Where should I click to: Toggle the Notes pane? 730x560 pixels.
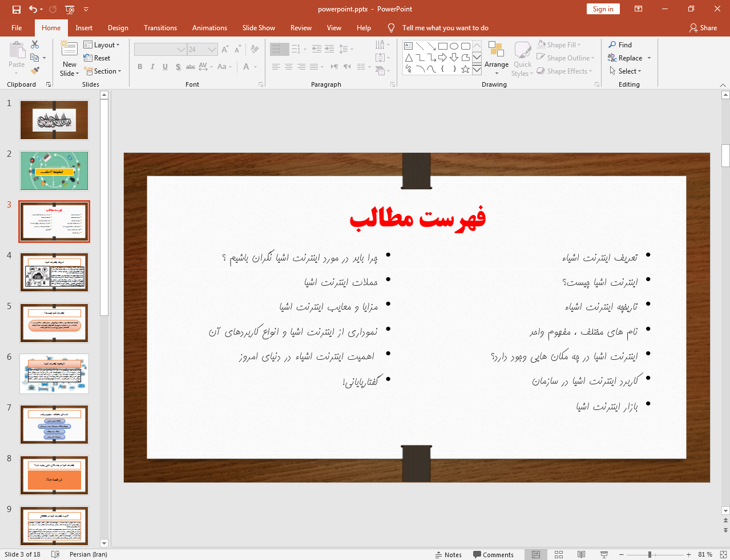pos(448,554)
